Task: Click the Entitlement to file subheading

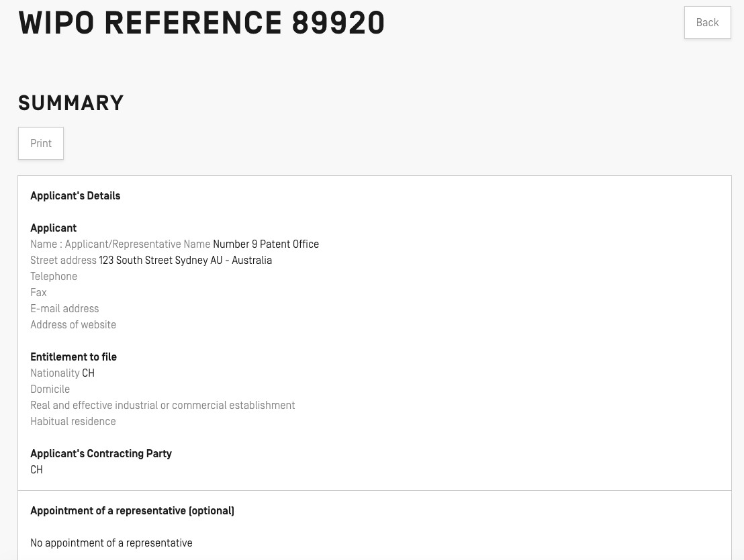Action: coord(73,357)
